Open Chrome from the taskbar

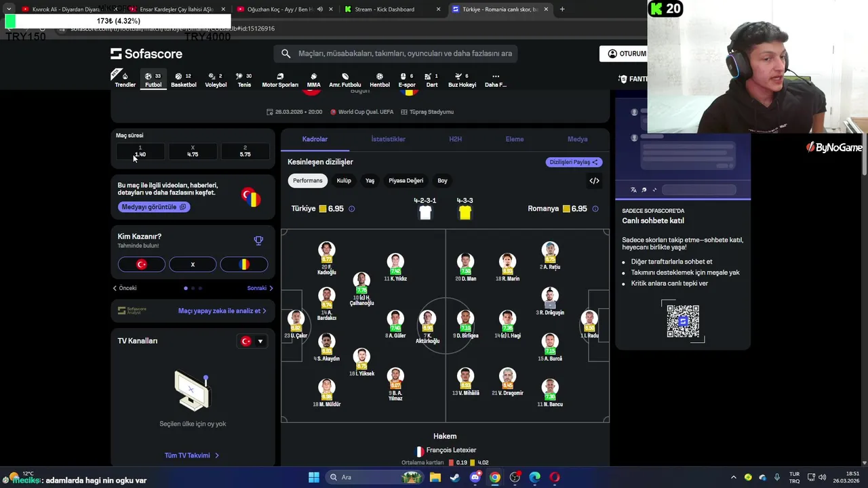pyautogui.click(x=495, y=477)
